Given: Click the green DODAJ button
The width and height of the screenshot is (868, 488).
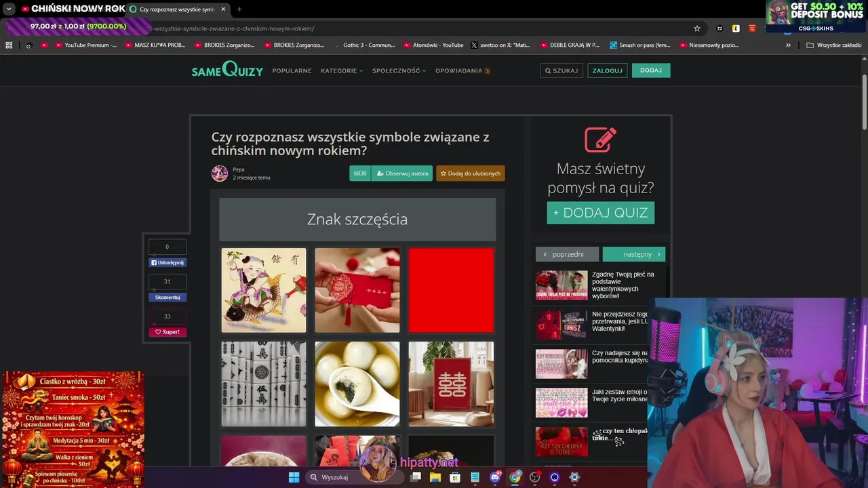Looking at the screenshot, I should pos(651,70).
